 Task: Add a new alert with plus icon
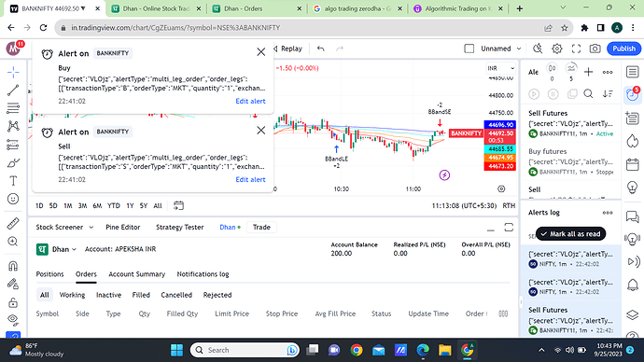tap(588, 72)
